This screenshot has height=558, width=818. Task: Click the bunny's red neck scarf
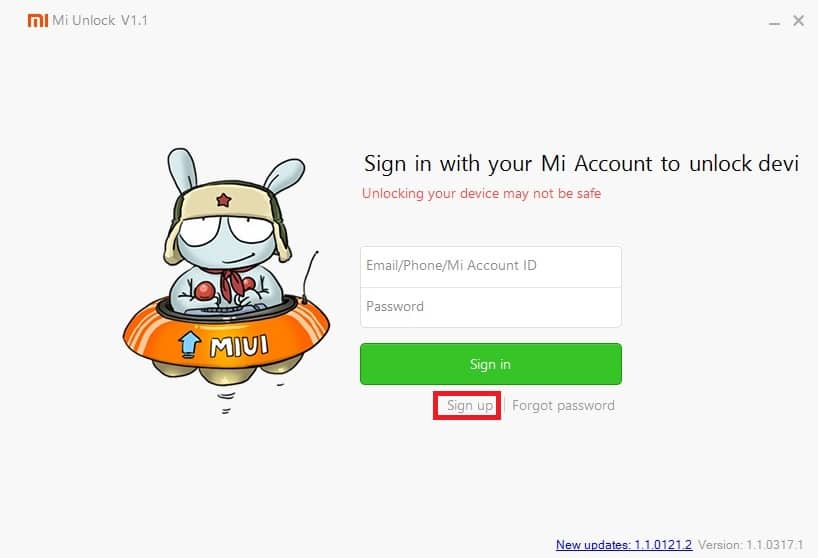233,282
